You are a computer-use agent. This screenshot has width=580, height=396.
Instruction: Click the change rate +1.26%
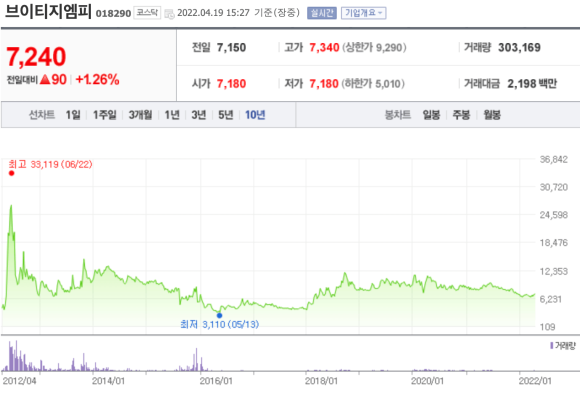click(97, 79)
